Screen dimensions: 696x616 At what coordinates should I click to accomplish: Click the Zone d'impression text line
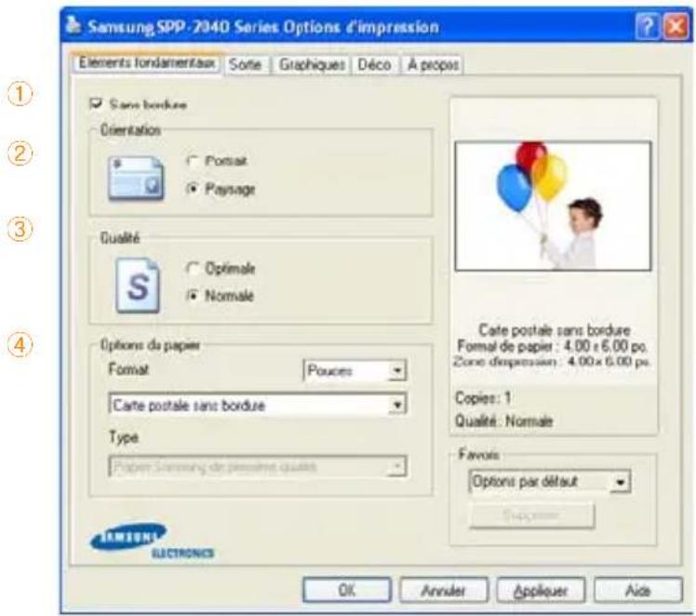coord(552,361)
